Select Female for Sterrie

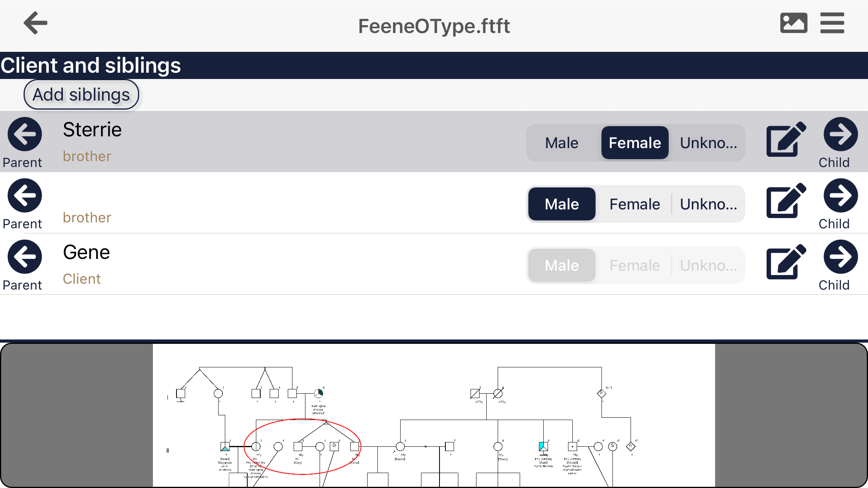tap(634, 143)
